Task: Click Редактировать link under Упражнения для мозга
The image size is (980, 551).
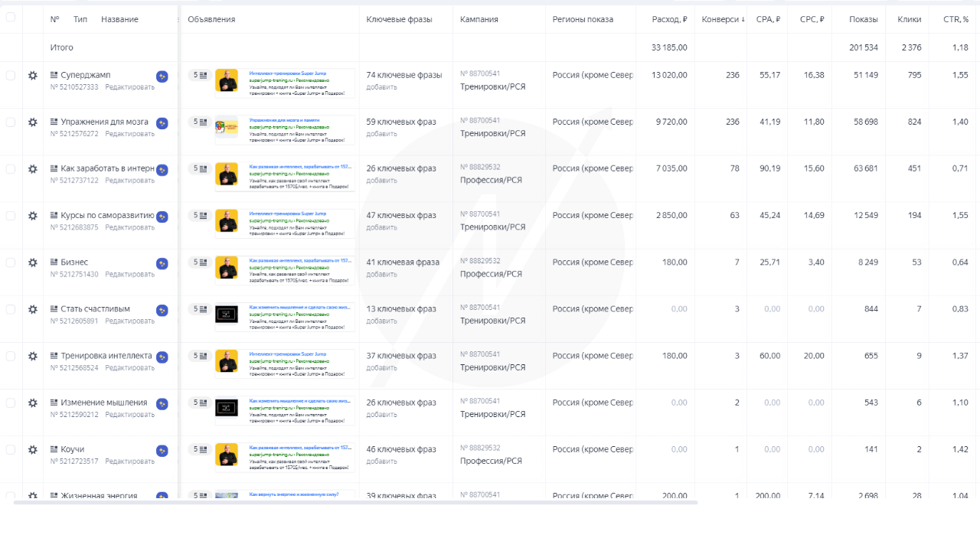Action: pyautogui.click(x=129, y=134)
